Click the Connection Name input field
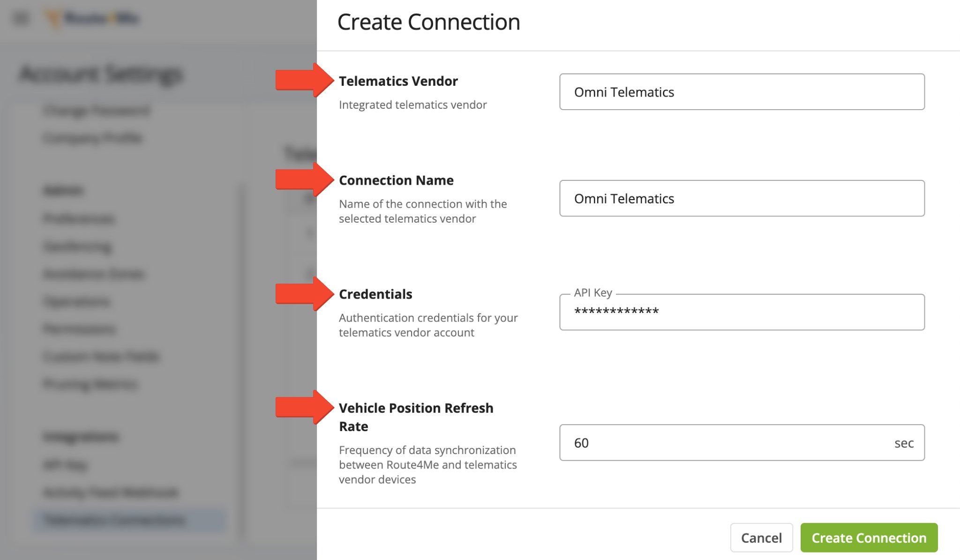Screen dimensions: 960x560 click(x=742, y=198)
